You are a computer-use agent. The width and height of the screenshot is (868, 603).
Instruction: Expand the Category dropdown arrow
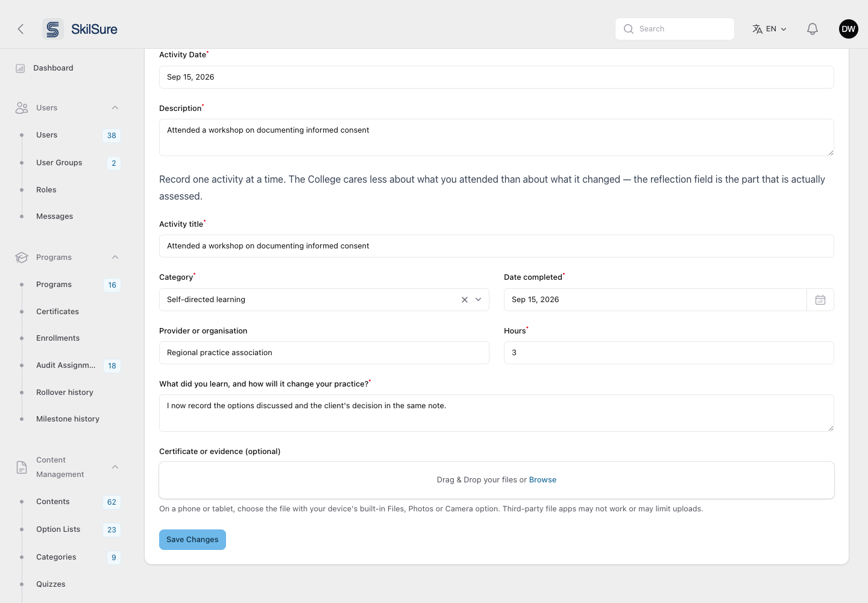(x=479, y=300)
